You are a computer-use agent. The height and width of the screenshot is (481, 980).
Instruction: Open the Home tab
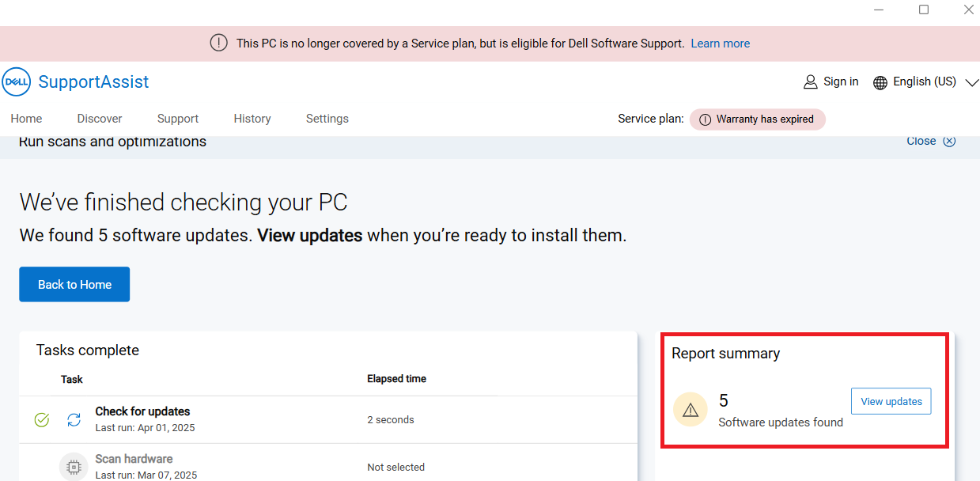click(x=26, y=119)
